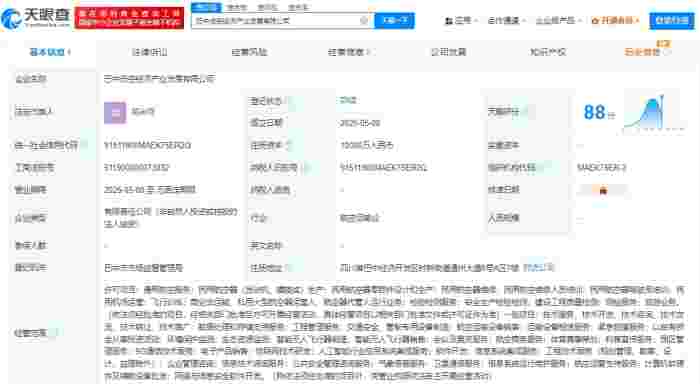Switch to the third search-type tab
This screenshot has width=700, height=384.
pyautogui.click(x=267, y=7)
